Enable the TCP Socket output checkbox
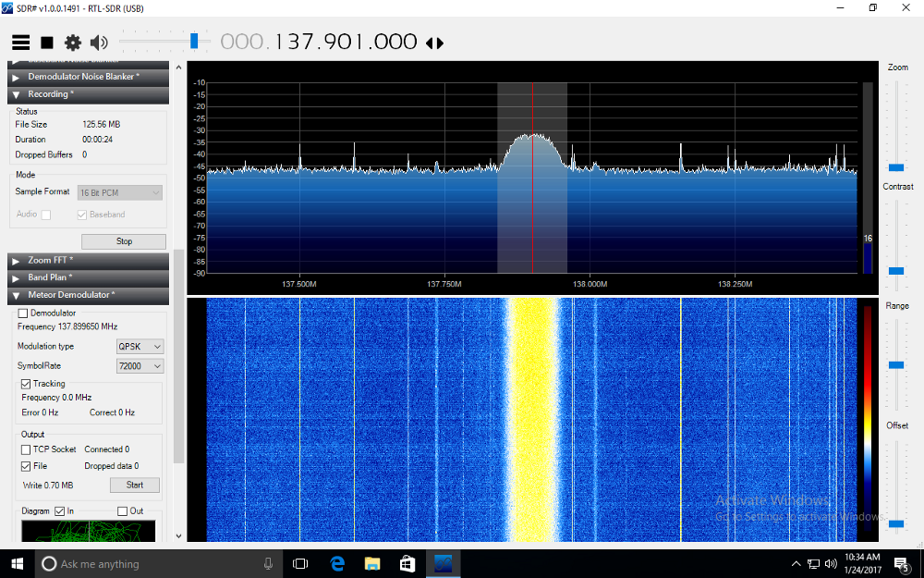 [x=27, y=449]
